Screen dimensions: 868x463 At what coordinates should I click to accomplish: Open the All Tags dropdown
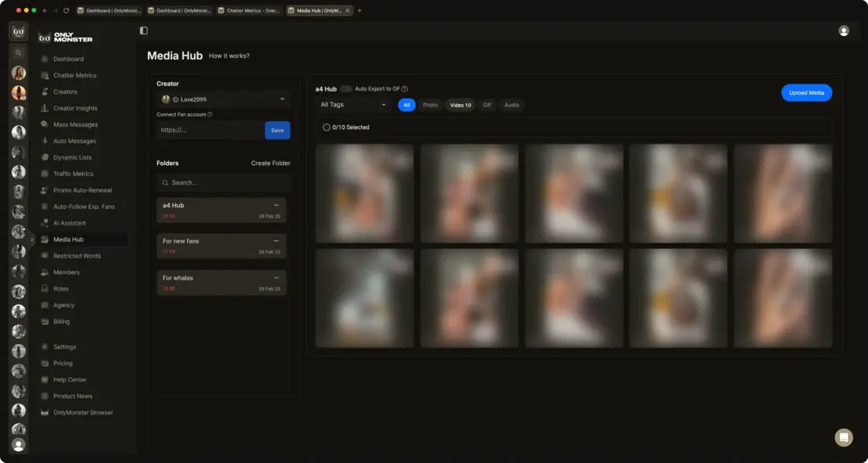coord(353,105)
